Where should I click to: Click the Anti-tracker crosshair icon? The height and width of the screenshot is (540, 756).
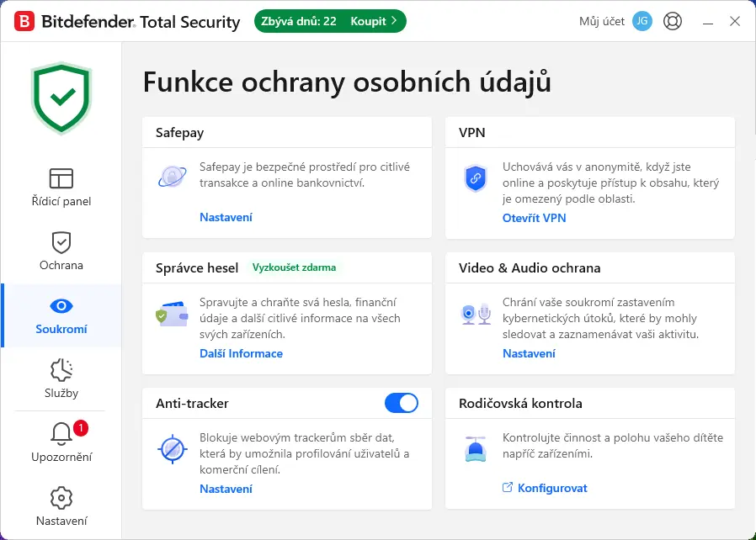click(x=172, y=449)
